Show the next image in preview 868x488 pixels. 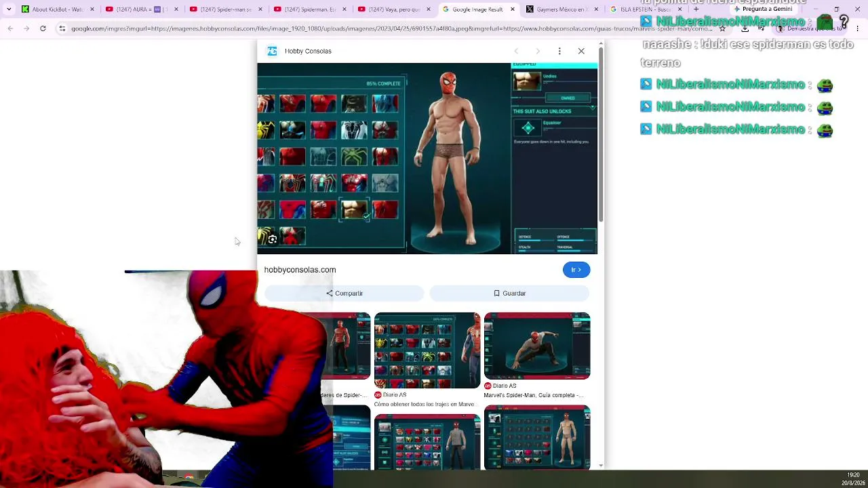tap(538, 51)
